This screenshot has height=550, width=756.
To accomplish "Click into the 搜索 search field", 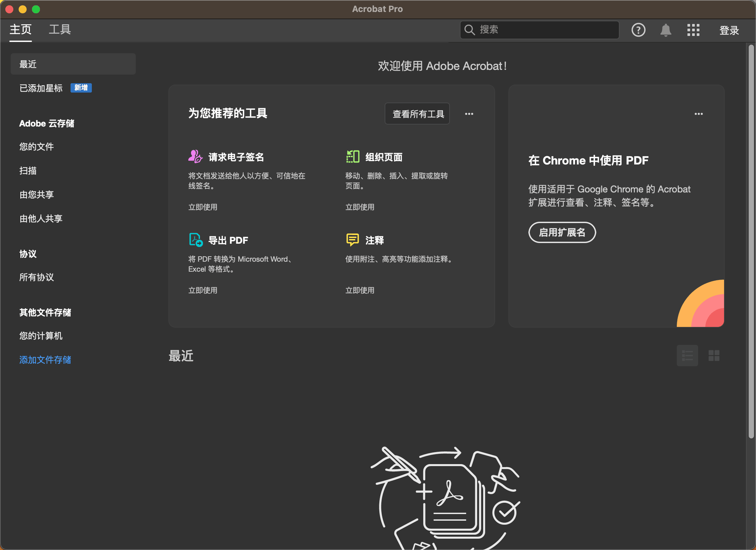I will point(547,30).
